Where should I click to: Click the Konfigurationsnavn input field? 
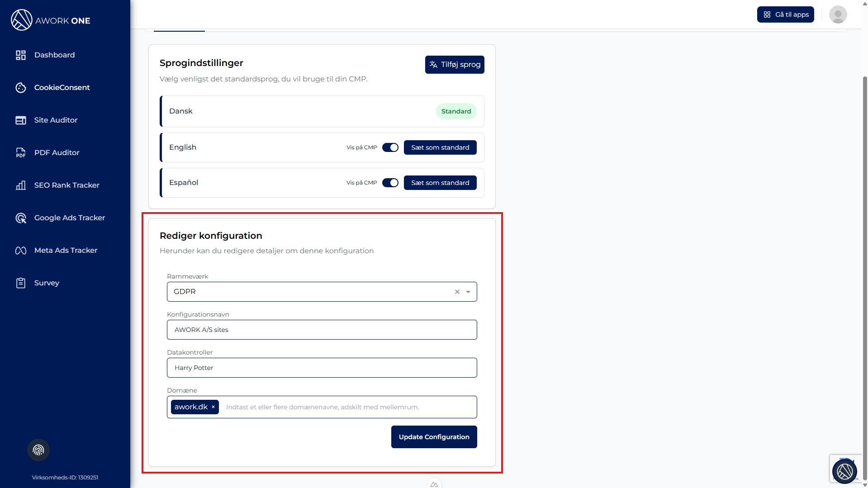coord(322,330)
